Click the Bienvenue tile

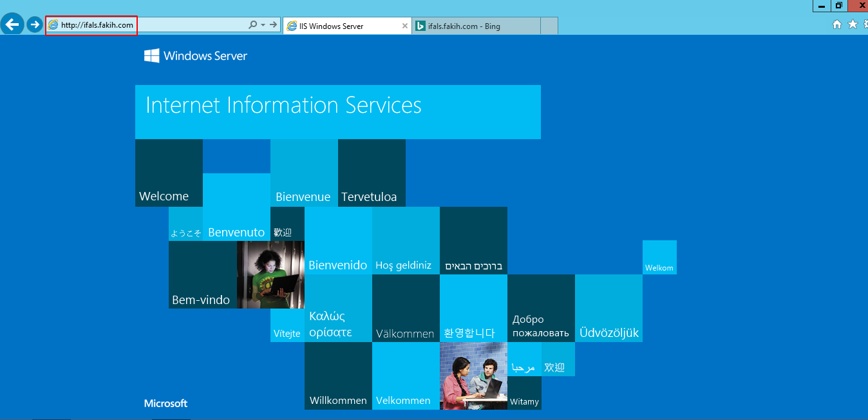click(x=304, y=173)
